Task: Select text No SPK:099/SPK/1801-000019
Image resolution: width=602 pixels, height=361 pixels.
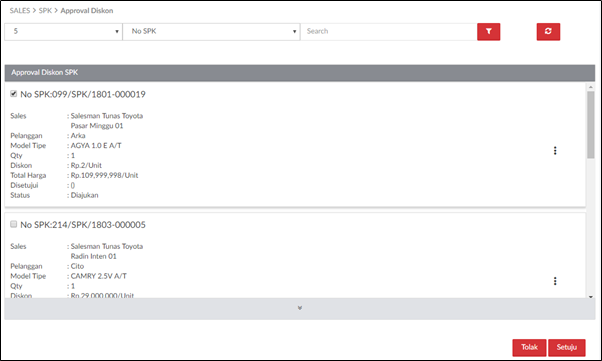Action: 83,94
